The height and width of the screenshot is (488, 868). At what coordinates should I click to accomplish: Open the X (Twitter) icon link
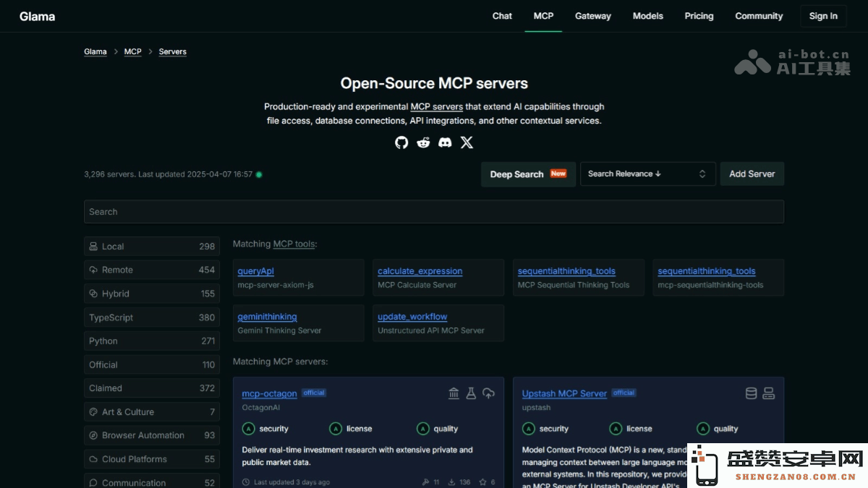pos(467,142)
